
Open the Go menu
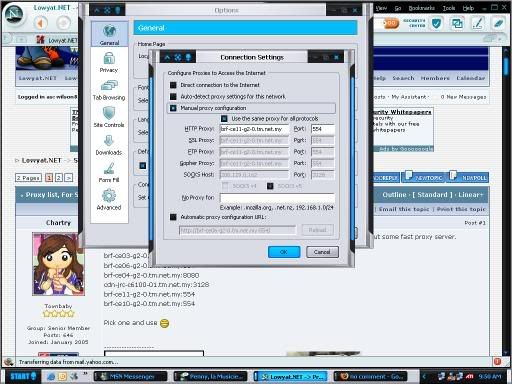click(x=398, y=8)
